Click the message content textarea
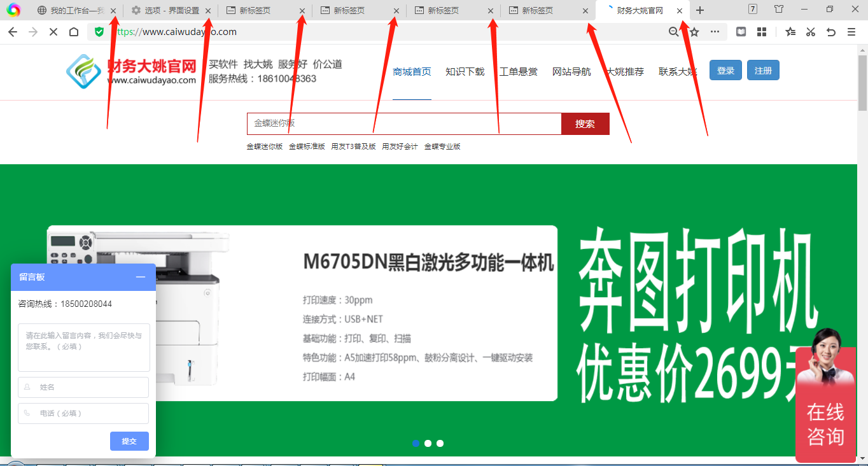 pos(84,348)
